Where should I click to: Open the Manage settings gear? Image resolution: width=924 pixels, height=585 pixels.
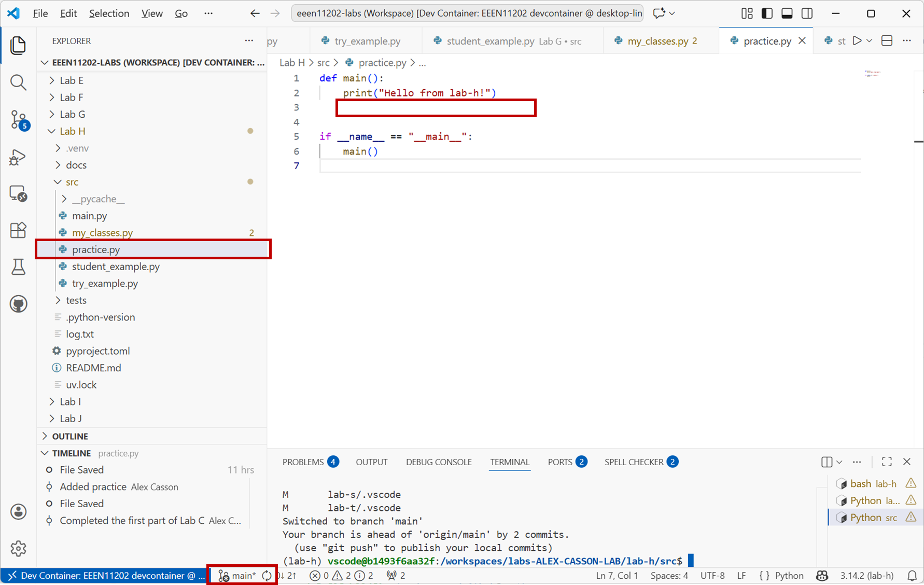18,548
